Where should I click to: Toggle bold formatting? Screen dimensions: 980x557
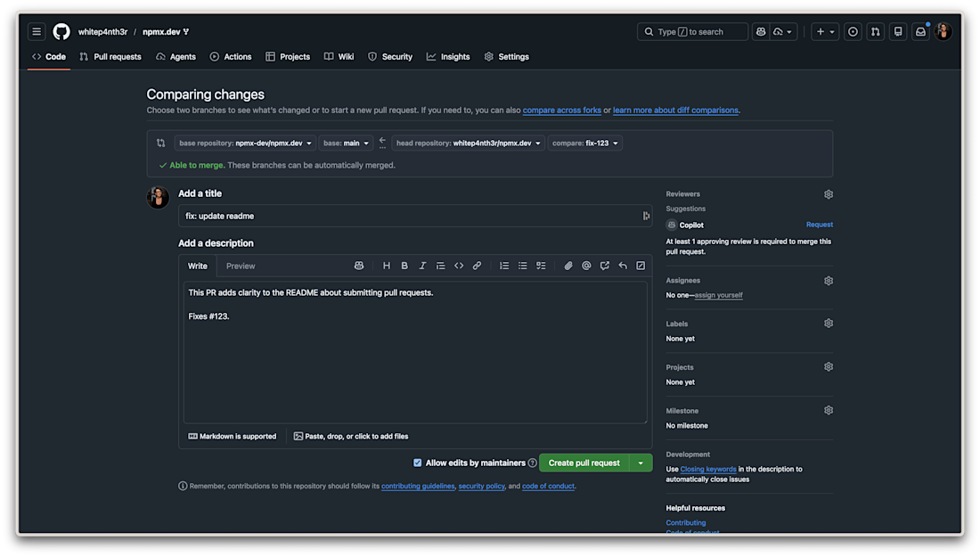click(404, 266)
